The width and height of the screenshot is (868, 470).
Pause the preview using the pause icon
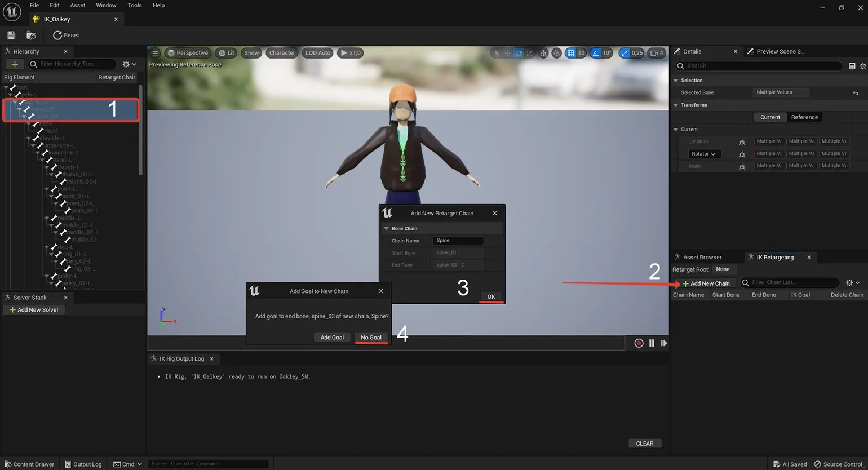652,343
